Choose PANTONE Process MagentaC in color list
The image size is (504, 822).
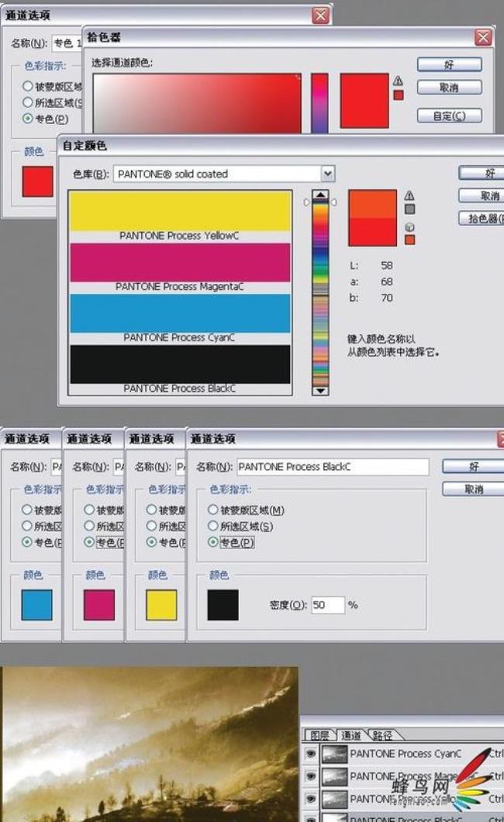tap(180, 268)
